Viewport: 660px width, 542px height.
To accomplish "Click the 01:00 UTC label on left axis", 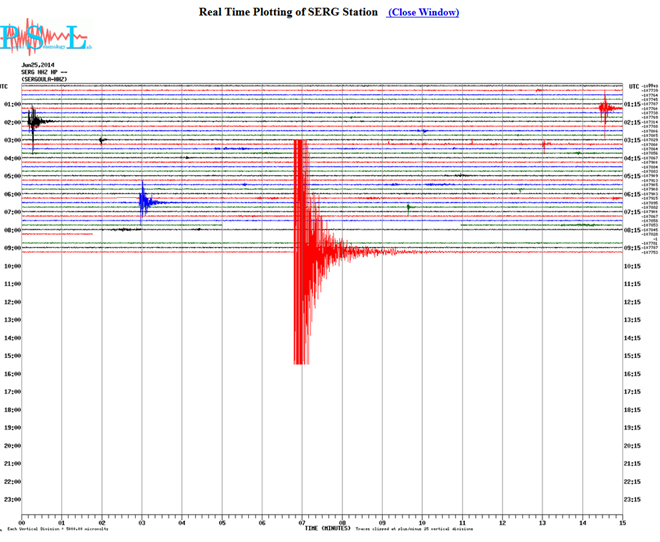I will coord(13,104).
